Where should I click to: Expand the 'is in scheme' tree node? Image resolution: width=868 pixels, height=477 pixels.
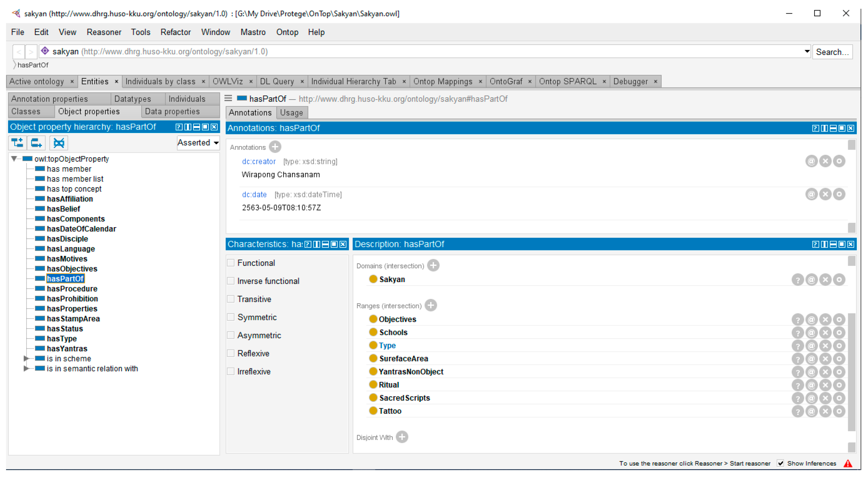(26, 358)
